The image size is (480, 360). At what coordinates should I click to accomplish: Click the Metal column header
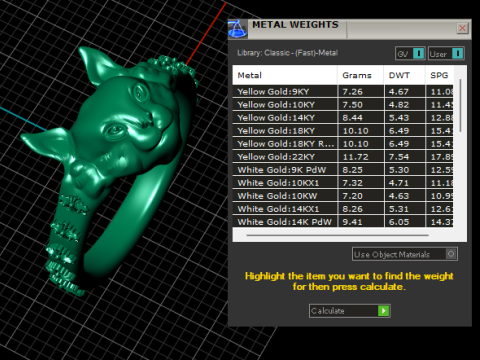285,75
